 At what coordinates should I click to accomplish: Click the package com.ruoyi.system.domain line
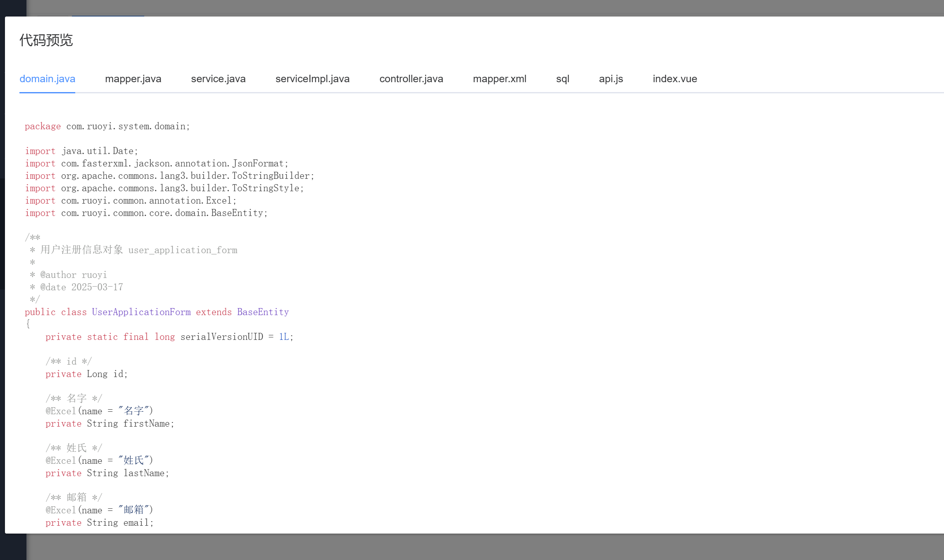point(107,126)
